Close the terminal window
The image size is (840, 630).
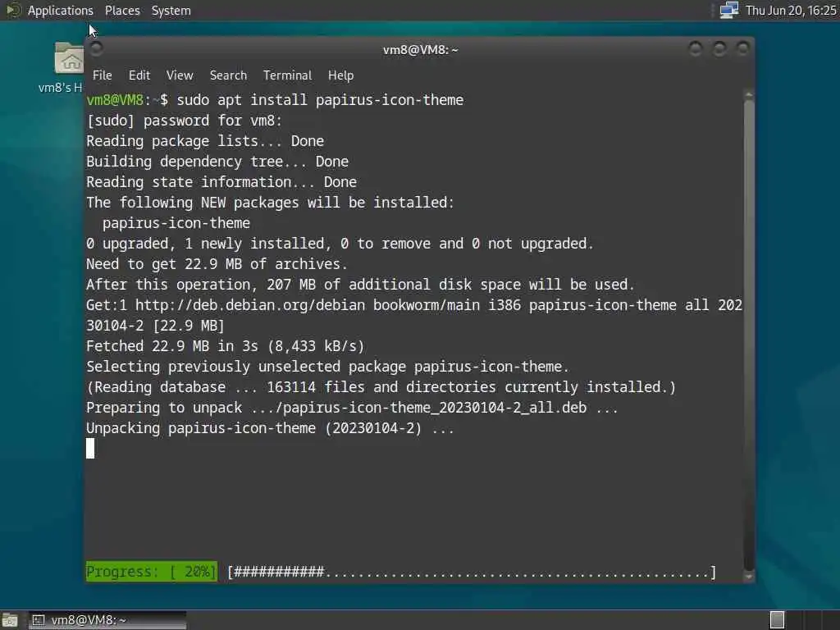coord(743,49)
